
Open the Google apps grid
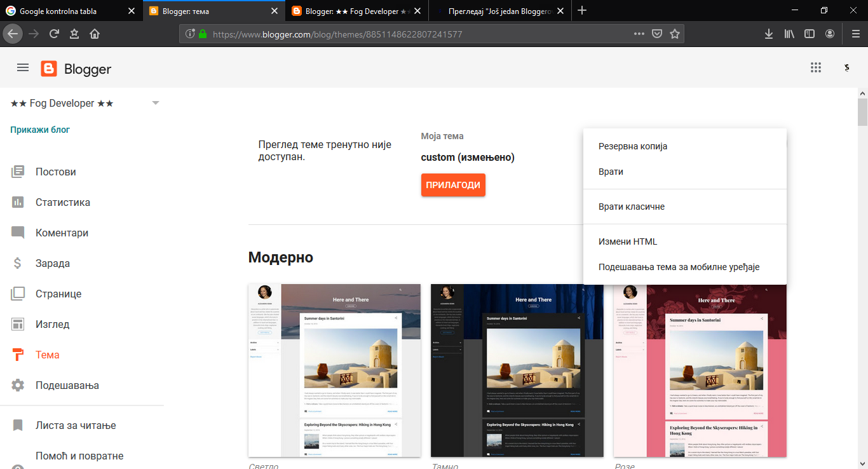pyautogui.click(x=816, y=67)
